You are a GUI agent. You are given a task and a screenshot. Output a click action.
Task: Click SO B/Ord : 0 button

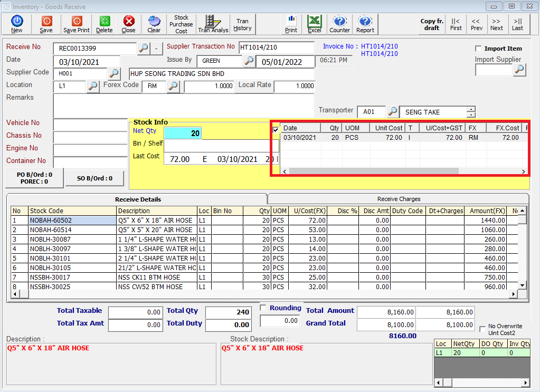[x=94, y=178]
